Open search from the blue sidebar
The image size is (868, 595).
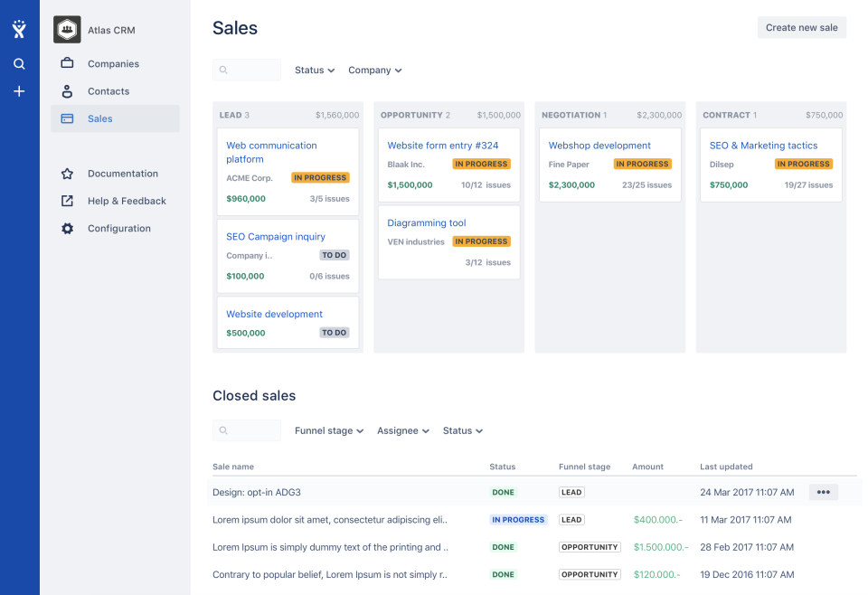(x=19, y=63)
